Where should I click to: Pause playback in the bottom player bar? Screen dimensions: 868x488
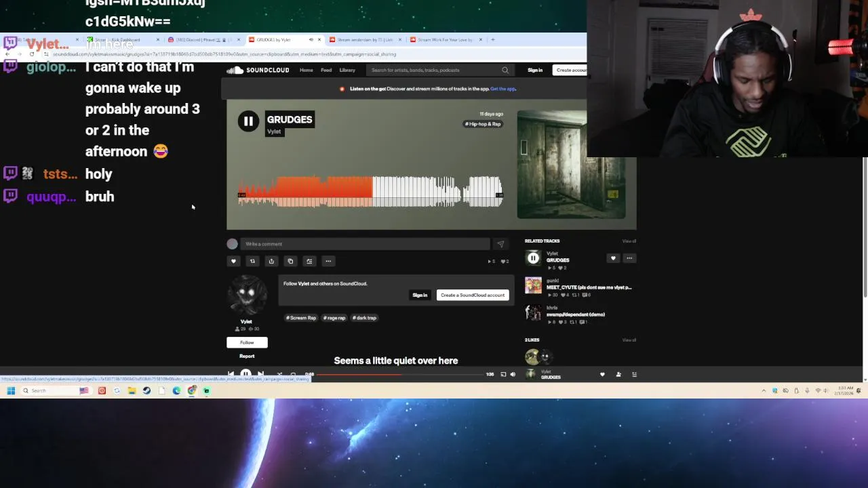[245, 374]
